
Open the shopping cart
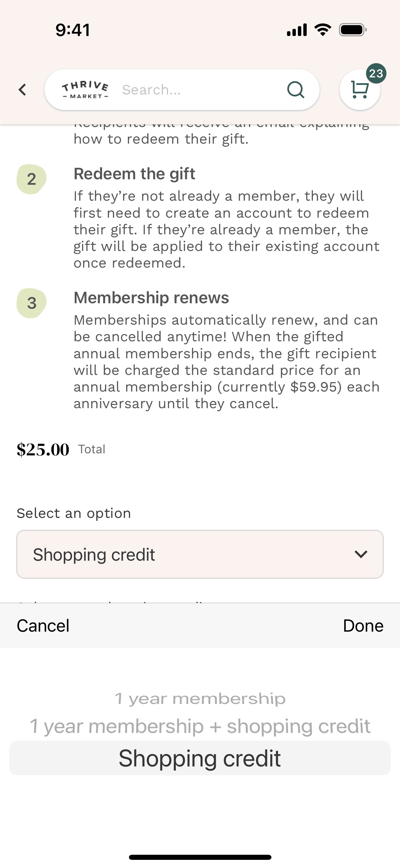359,90
